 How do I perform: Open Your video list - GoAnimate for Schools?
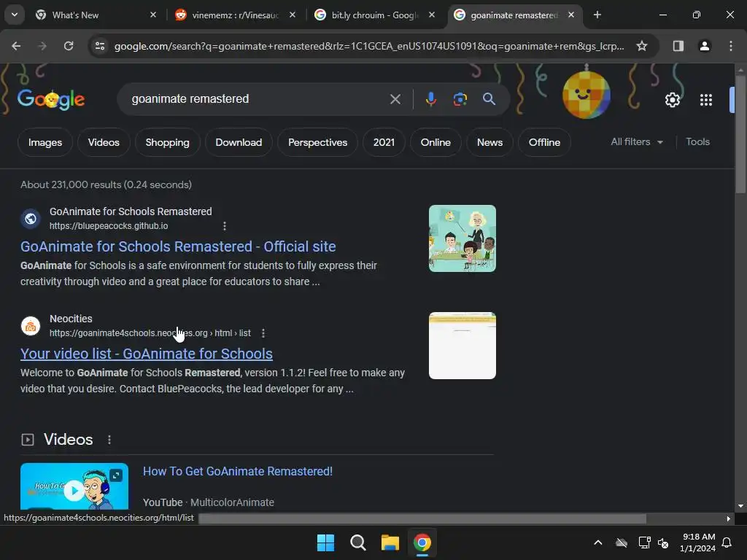coord(147,354)
